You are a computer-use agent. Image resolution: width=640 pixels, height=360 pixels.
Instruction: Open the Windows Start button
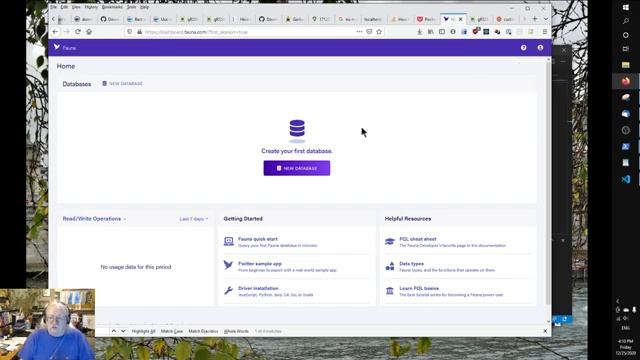pyautogui.click(x=626, y=7)
